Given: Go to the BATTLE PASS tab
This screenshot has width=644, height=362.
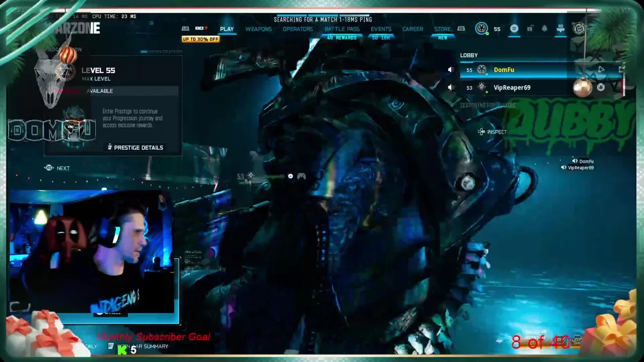Looking at the screenshot, I should point(342,29).
